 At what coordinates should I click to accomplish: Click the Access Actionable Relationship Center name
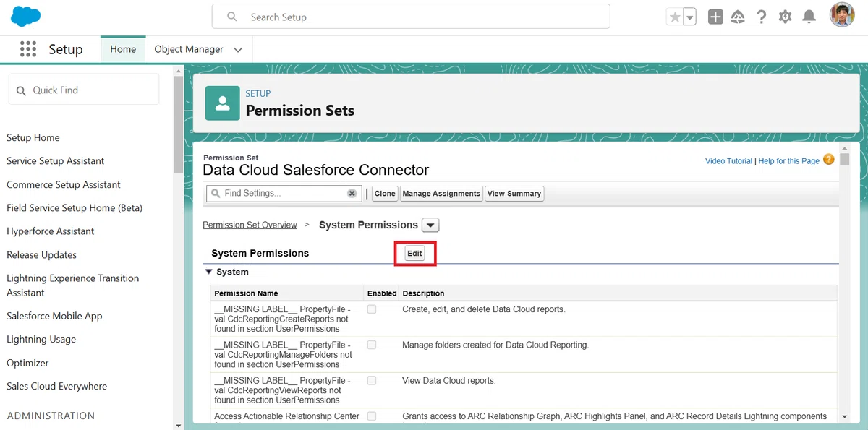(x=286, y=416)
